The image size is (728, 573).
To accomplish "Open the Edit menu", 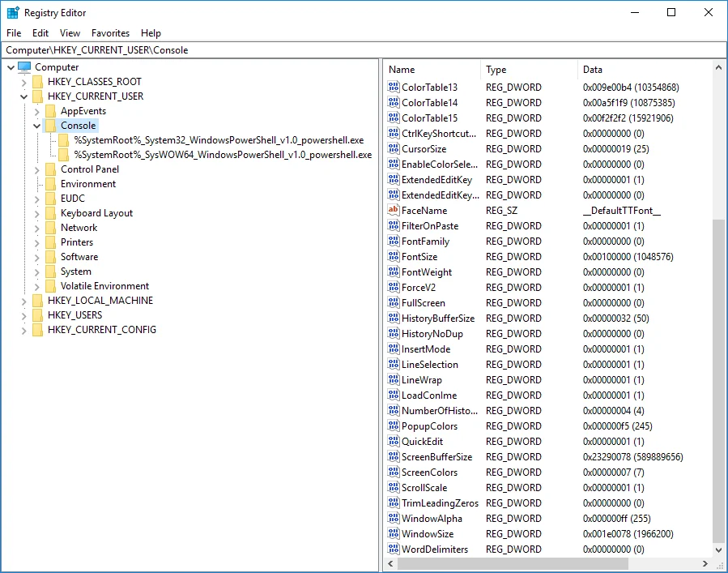I will 40,33.
